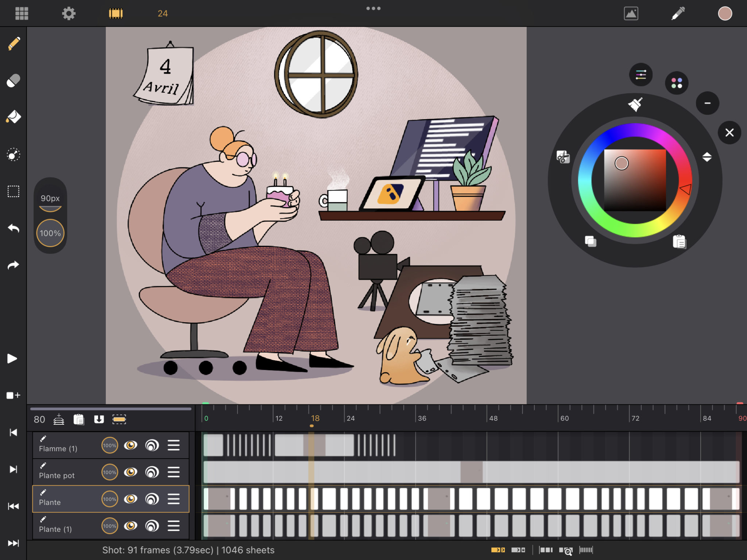Select the Lasso tool
747x560 pixels.
click(13, 155)
